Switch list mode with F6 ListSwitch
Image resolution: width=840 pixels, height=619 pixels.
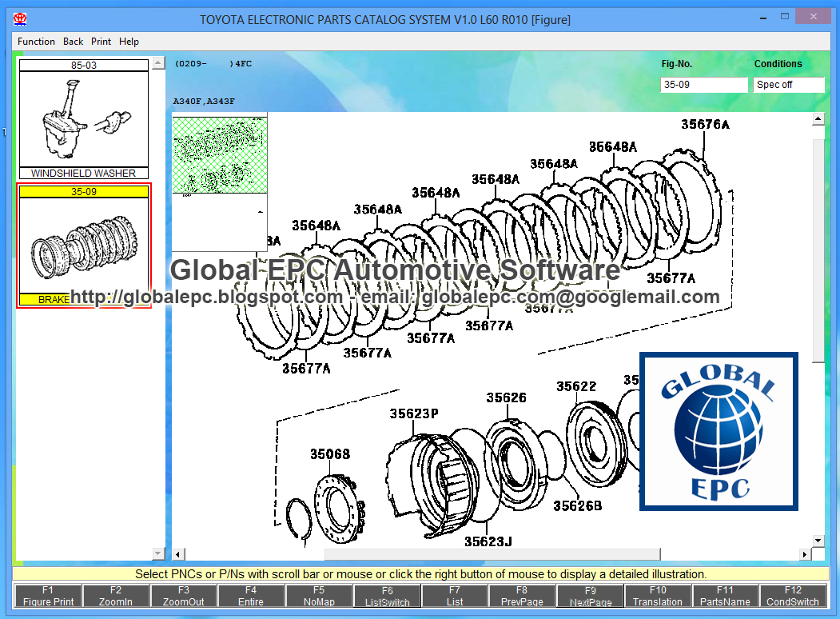(x=386, y=595)
